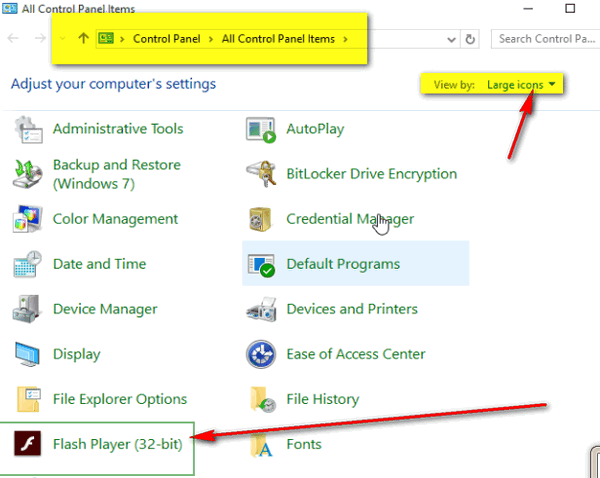Open the recent locations dropdown arrow

[62, 39]
